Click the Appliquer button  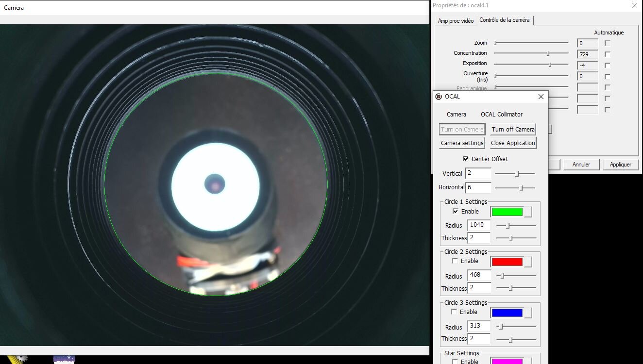point(621,165)
